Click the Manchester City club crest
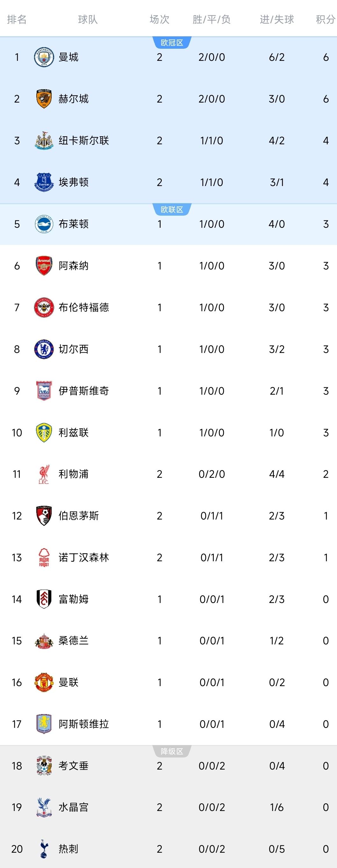The height and width of the screenshot is (868, 337). [x=44, y=57]
